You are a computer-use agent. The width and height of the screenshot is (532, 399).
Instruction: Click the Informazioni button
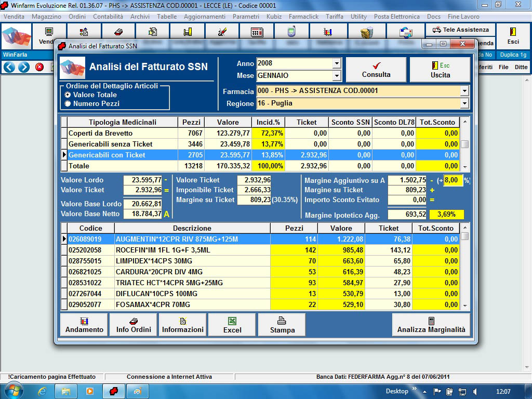pyautogui.click(x=183, y=325)
